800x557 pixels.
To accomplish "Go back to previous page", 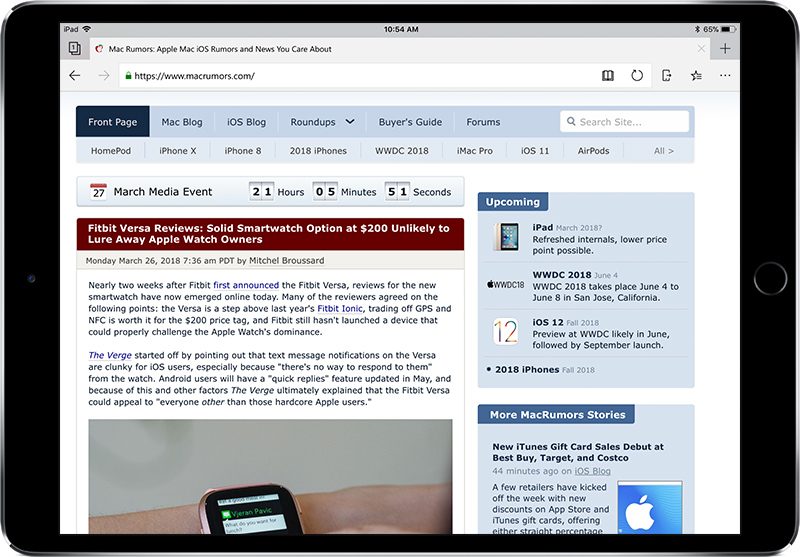I will coord(74,75).
